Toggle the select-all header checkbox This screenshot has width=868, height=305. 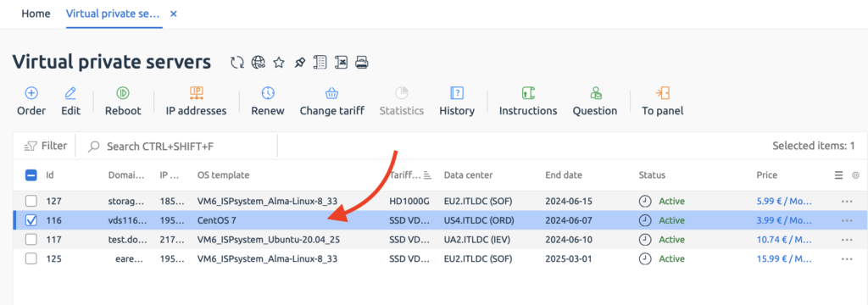click(31, 175)
